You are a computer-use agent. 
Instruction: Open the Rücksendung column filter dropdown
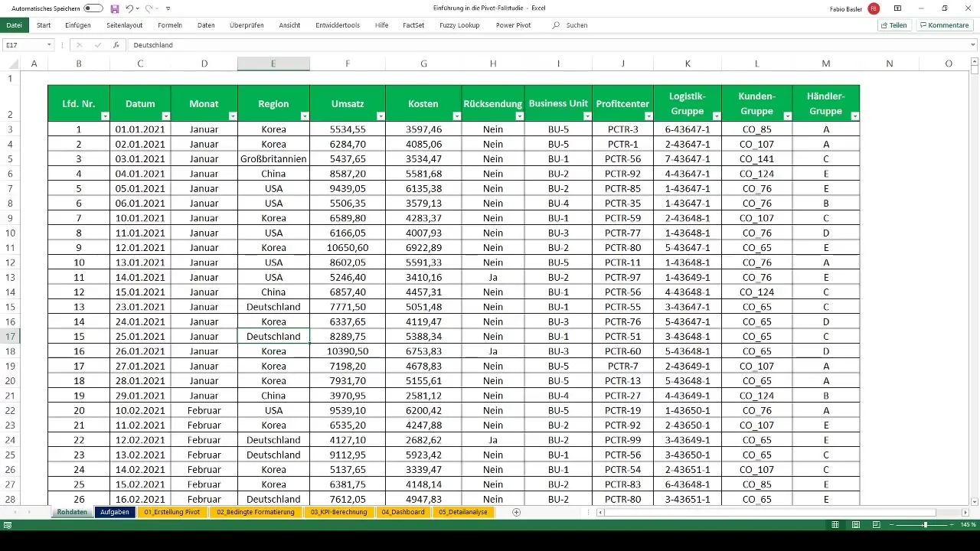(520, 116)
